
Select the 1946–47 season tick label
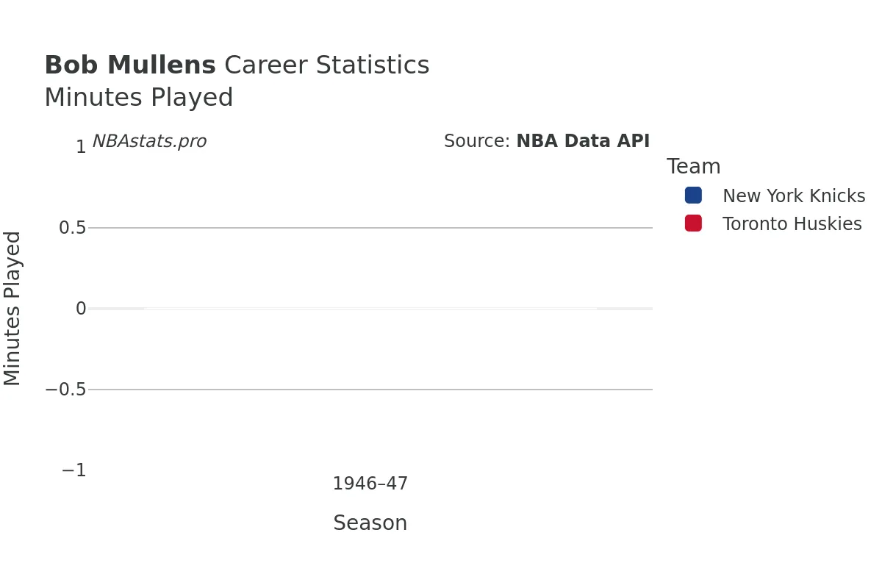coord(370,484)
